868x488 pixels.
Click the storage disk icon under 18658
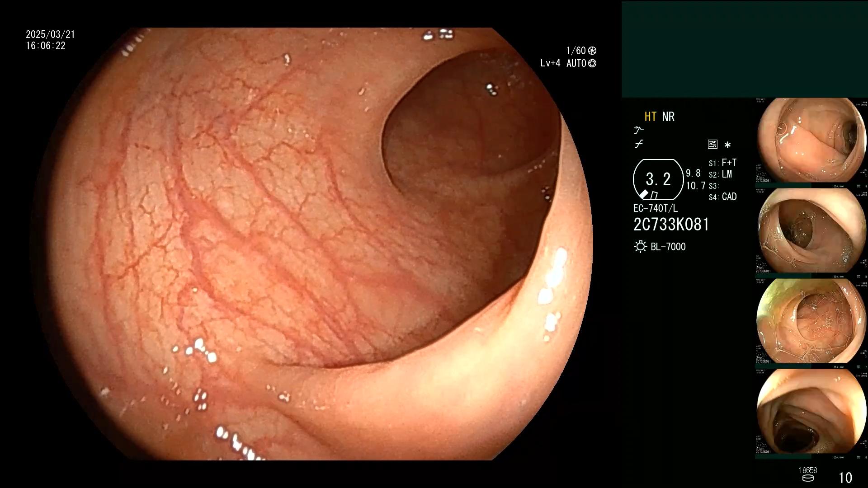point(808,479)
